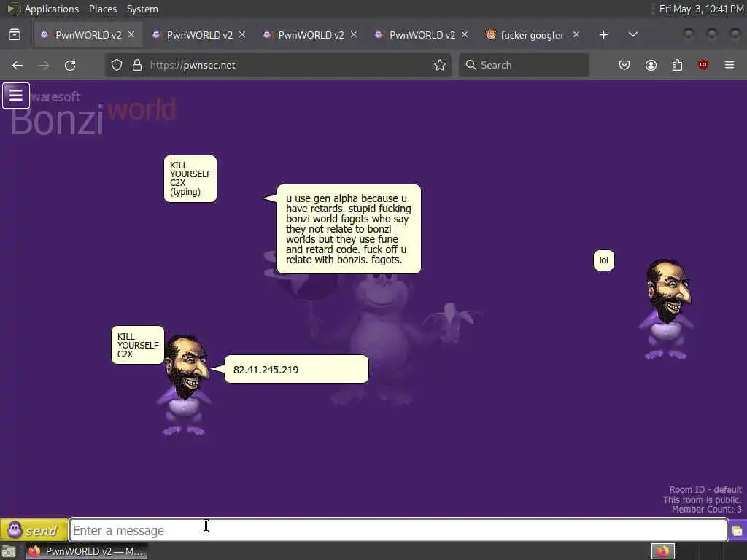Close the fucker googler tab
The width and height of the screenshot is (747, 560).
pyautogui.click(x=576, y=35)
